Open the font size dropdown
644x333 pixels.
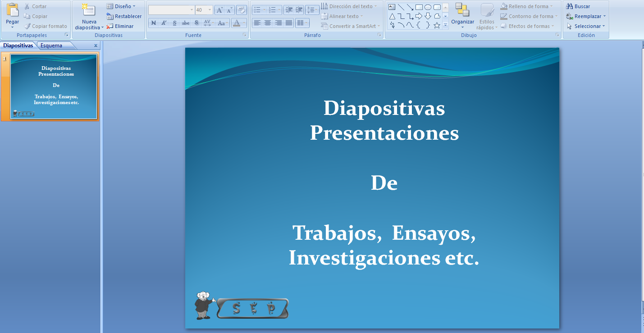209,9
